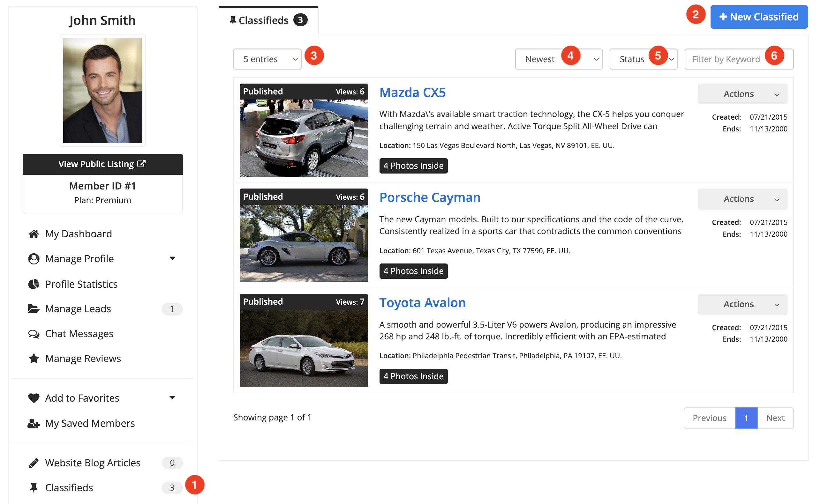This screenshot has height=504, width=821.
Task: Open the Porsche Cayman listing link
Action: coord(430,198)
